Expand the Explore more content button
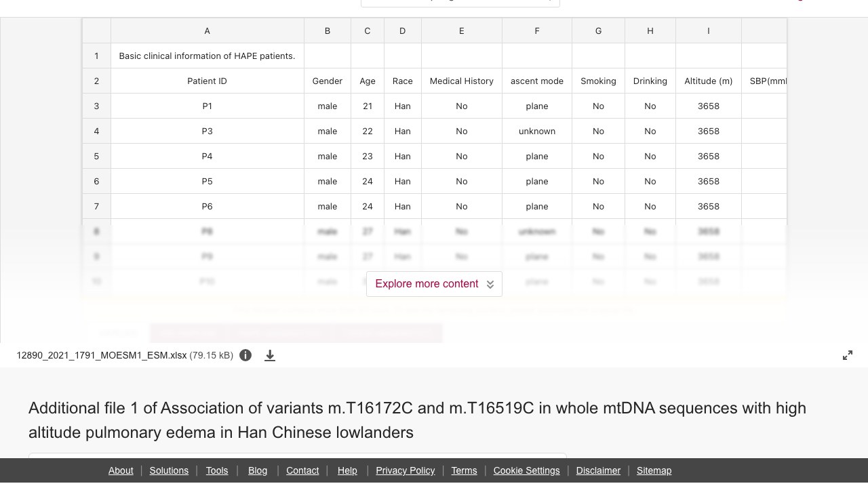The image size is (868, 488). coord(434,284)
